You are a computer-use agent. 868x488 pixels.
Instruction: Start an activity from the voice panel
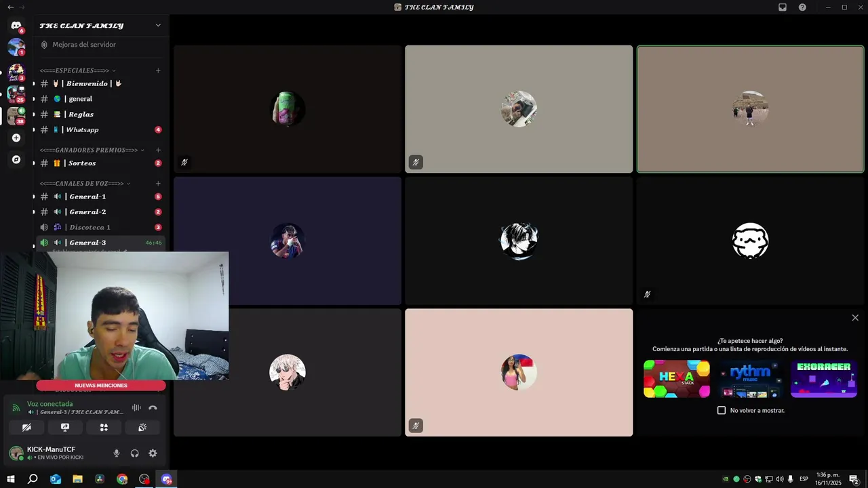(104, 428)
